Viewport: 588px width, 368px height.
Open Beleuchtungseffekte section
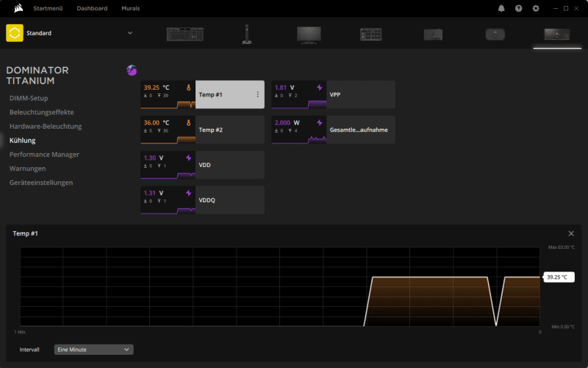(42, 113)
